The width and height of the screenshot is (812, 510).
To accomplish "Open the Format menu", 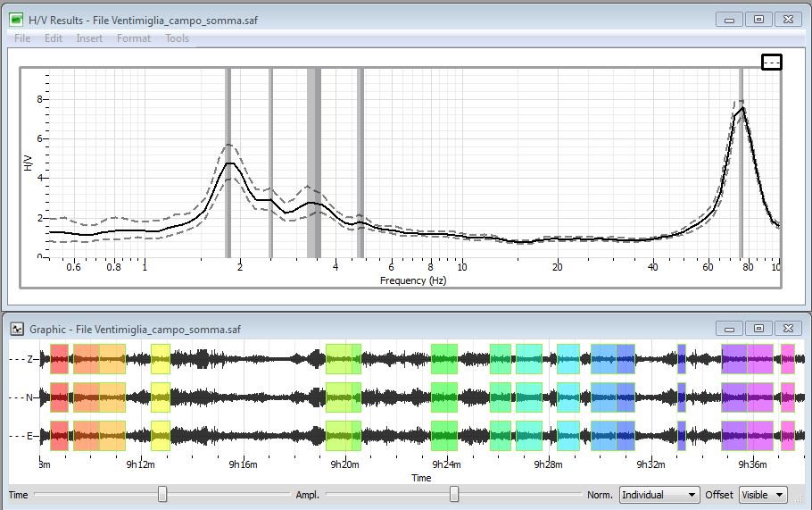I will tap(134, 38).
